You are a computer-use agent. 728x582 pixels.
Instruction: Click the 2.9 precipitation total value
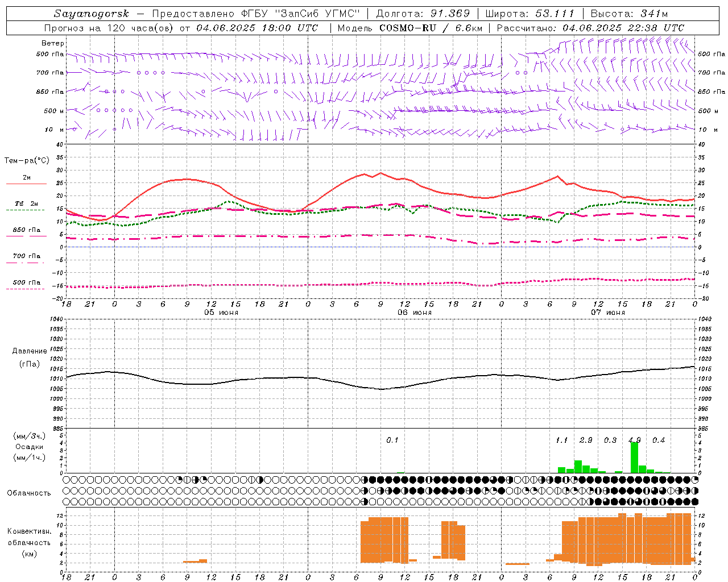pos(586,440)
